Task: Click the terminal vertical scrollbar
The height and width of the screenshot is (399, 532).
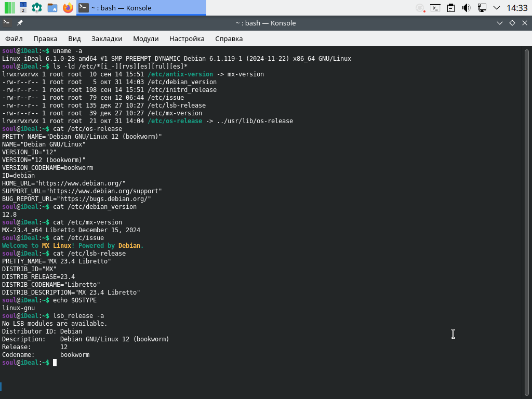Action: (527, 222)
